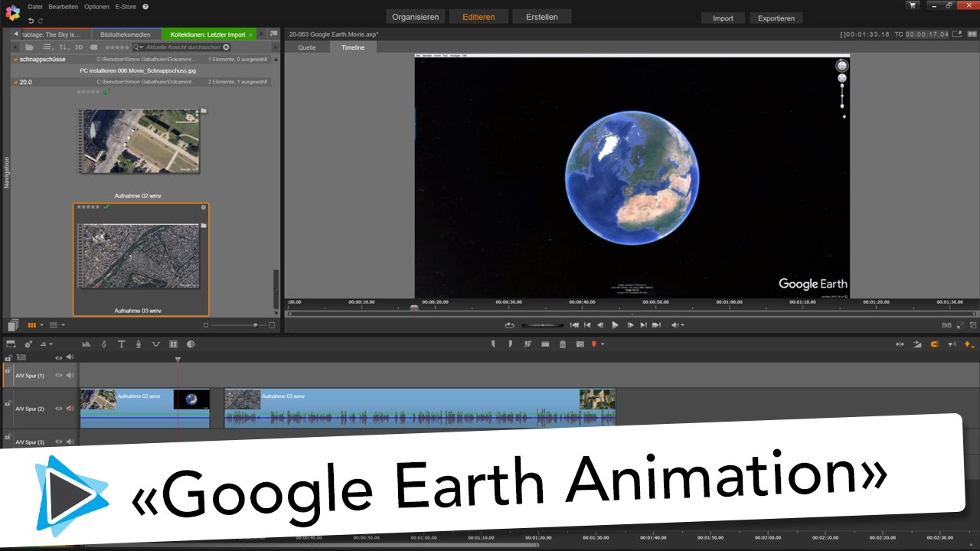This screenshot has height=551, width=980.
Task: Open library folder browse icon
Action: [29, 47]
